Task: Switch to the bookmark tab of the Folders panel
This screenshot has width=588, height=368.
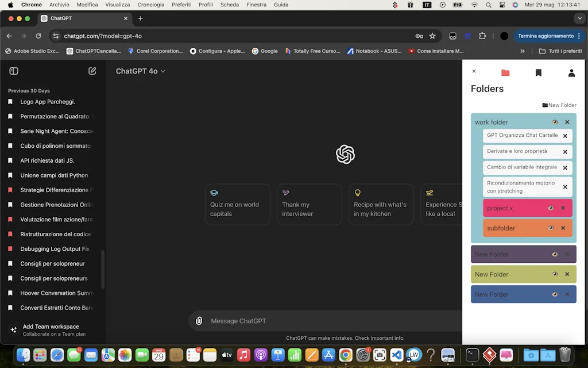Action: tap(537, 72)
